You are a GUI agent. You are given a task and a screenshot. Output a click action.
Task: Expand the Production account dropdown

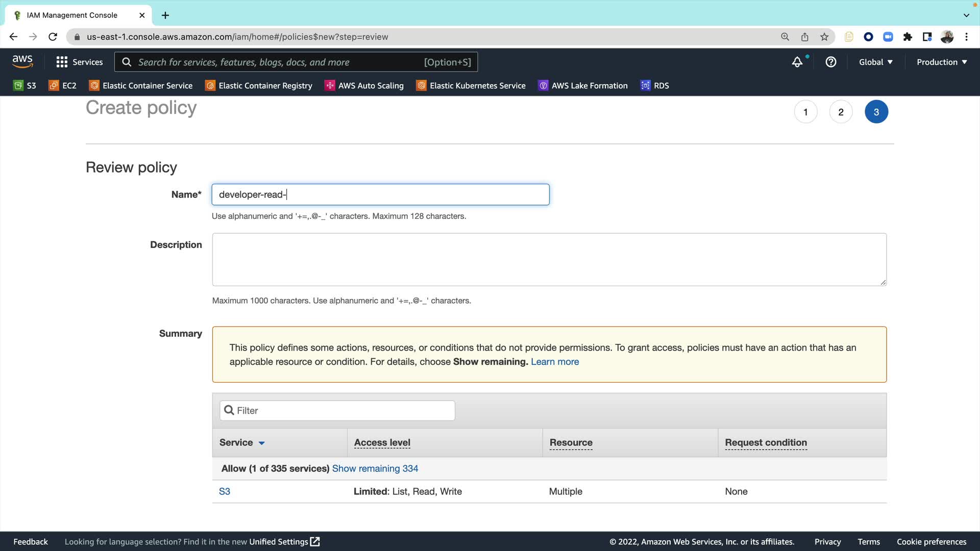(x=941, y=62)
